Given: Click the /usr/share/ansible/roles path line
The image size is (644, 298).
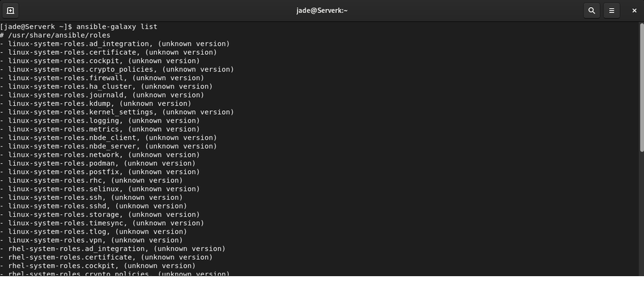Looking at the screenshot, I should pos(59,35).
